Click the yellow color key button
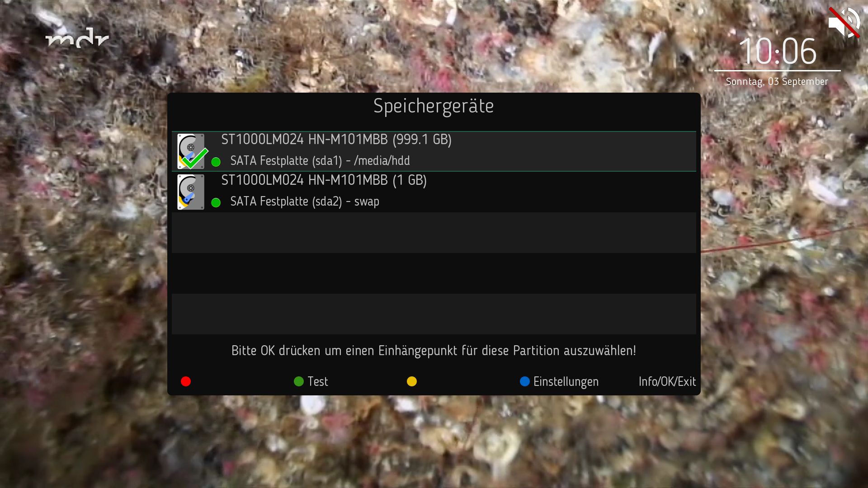 coord(412,381)
